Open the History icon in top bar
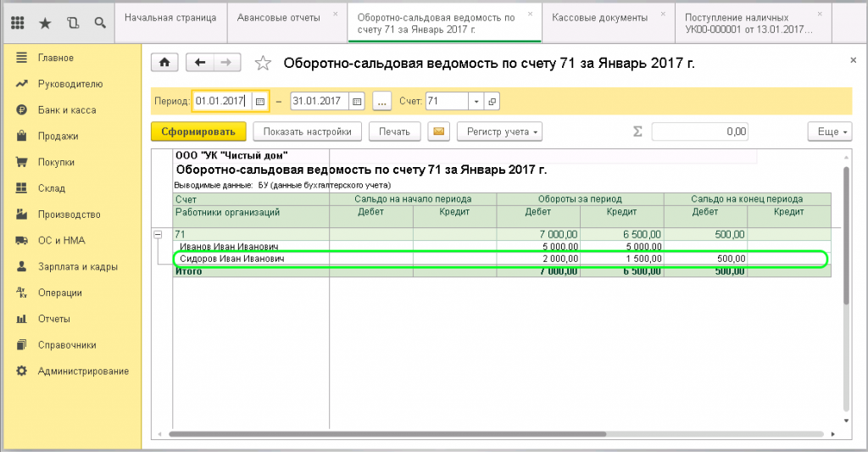Viewport: 868px width, 452px height. tap(73, 22)
